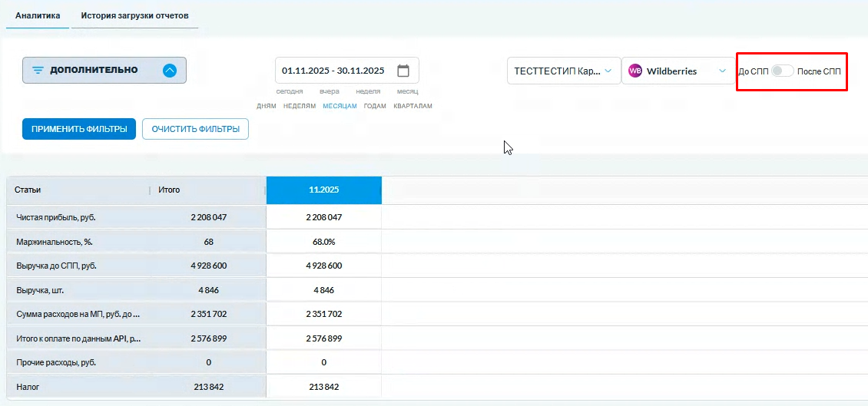Open the ТЕСТТЕСТИП cabinet dropdown
868x406 pixels.
point(564,71)
